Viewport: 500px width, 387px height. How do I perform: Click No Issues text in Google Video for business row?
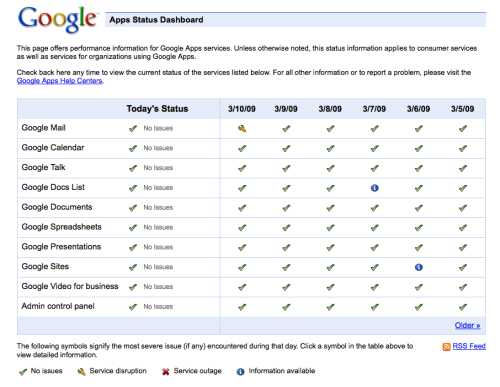(x=158, y=287)
